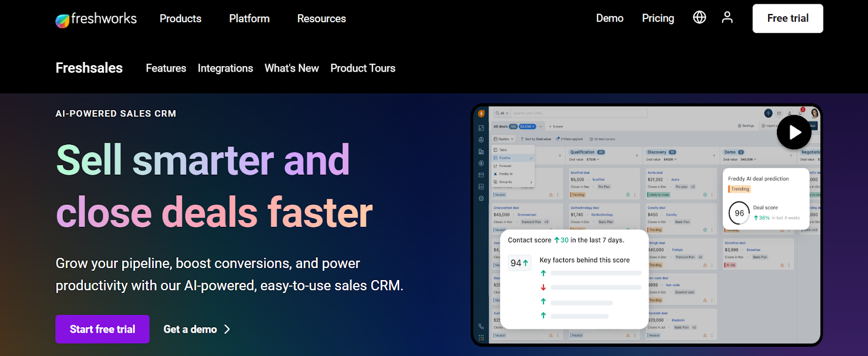Click the phone icon in the preview sidebar
This screenshot has height=356, width=868.
click(481, 326)
